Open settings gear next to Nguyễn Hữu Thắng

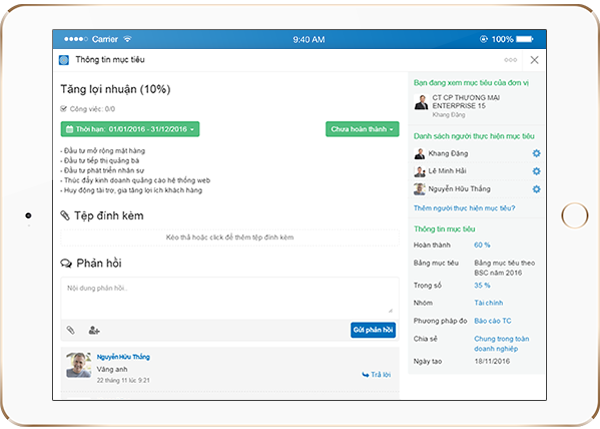(x=536, y=189)
